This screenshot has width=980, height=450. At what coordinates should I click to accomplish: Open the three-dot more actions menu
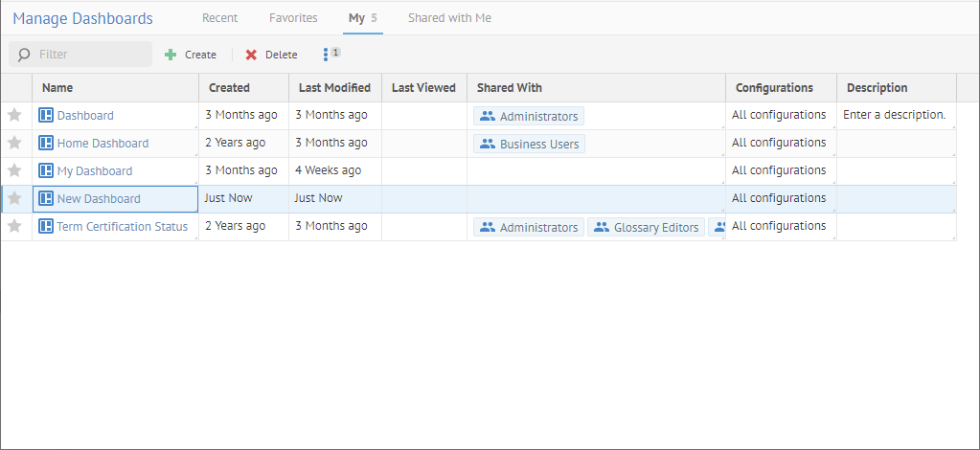point(326,55)
